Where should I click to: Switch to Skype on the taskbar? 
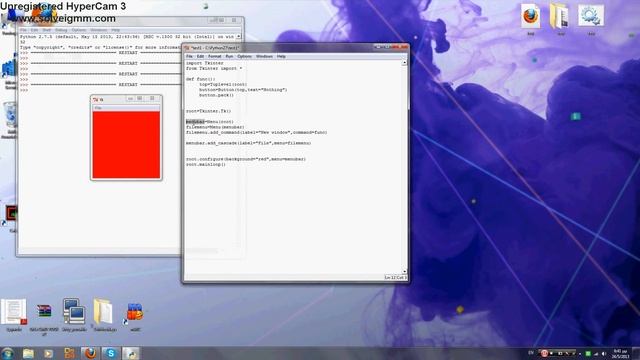110,353
